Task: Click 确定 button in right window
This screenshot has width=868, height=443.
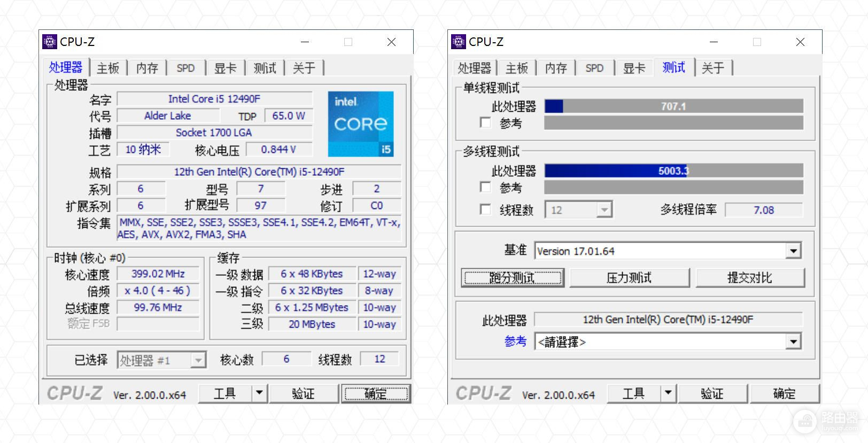Action: point(784,394)
